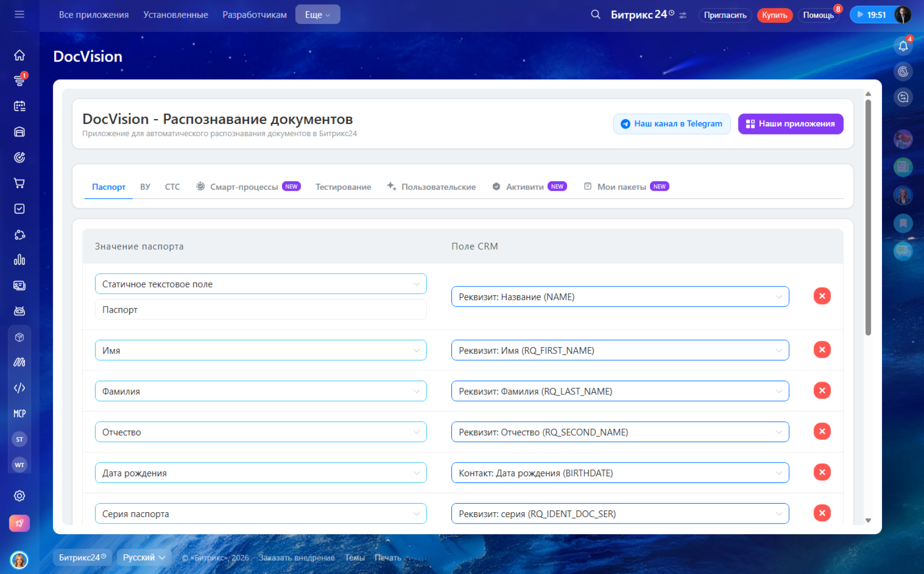Viewport: 924px width, 574px height.
Task: Click the calendar icon in left sidebar
Action: [x=20, y=106]
